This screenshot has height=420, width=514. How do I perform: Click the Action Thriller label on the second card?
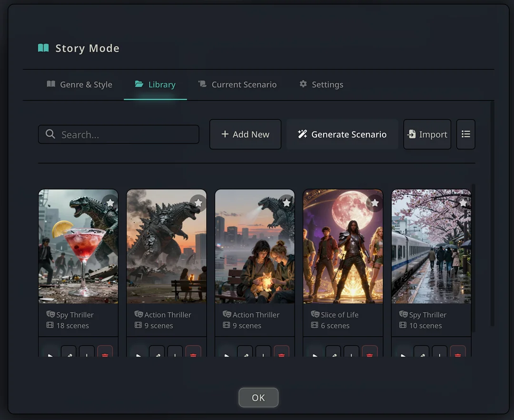pyautogui.click(x=168, y=315)
